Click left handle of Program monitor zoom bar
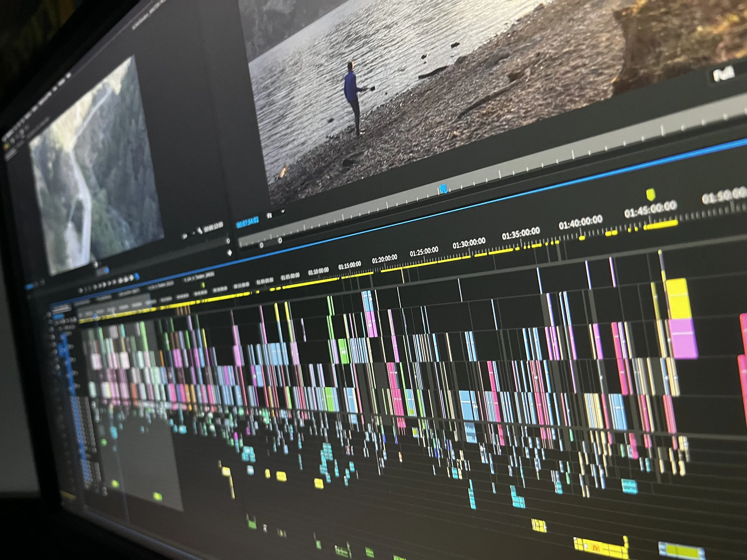Viewport: 747px width, 560px height. point(261,245)
